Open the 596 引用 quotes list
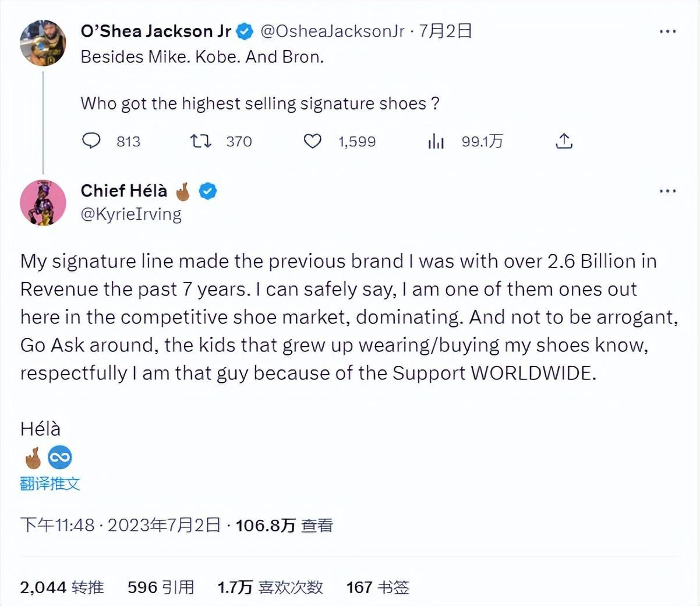 (x=161, y=587)
